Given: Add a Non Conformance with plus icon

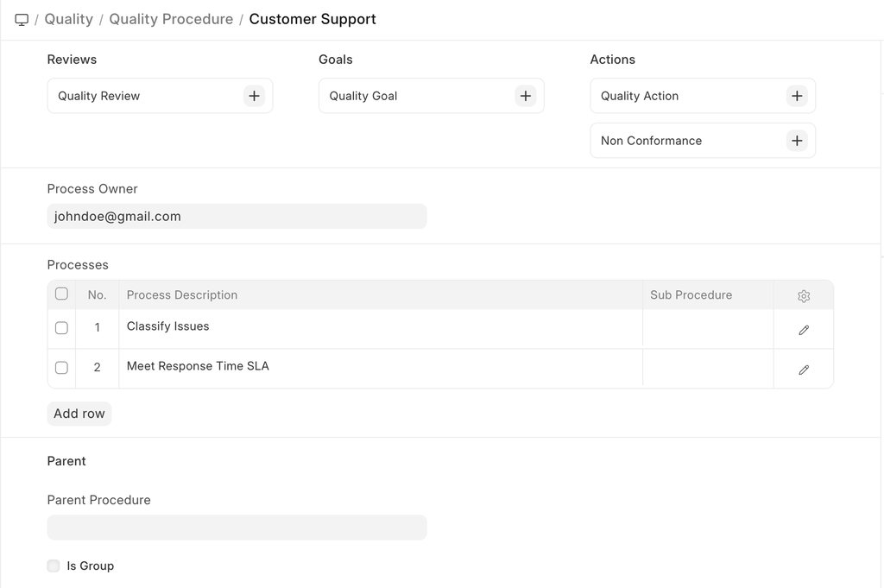Looking at the screenshot, I should point(797,141).
